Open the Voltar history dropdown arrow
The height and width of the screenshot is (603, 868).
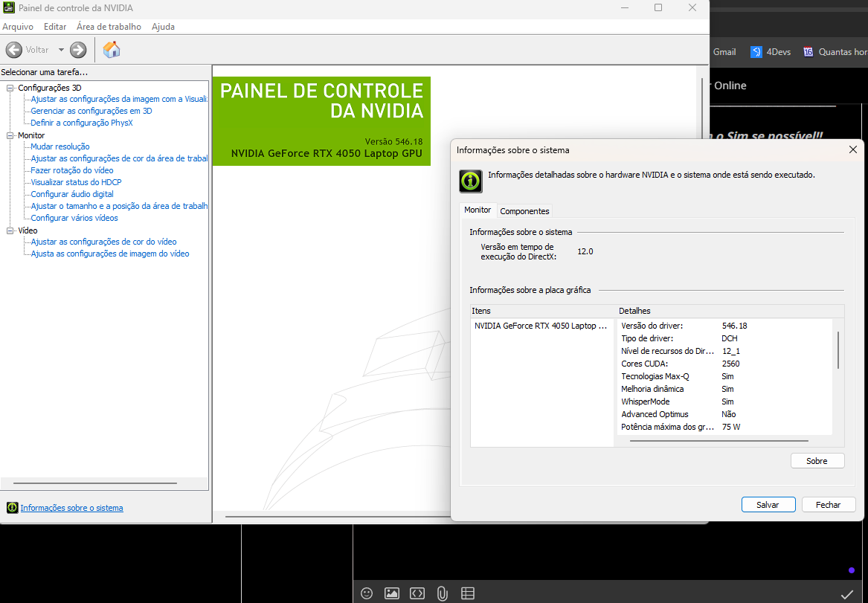61,50
